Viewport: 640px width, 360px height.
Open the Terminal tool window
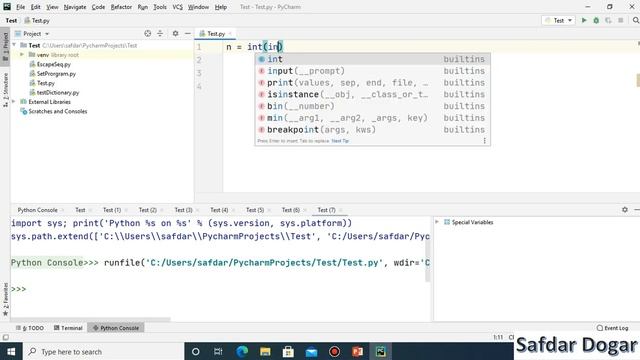(68, 328)
